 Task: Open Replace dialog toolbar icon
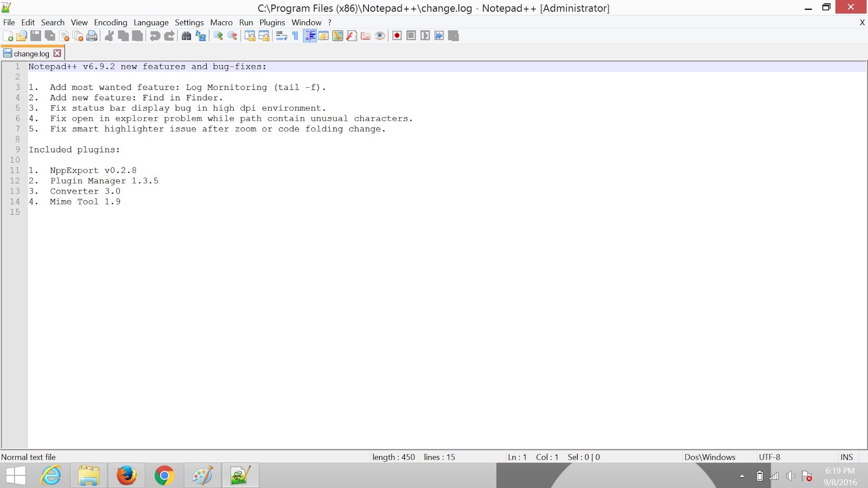pyautogui.click(x=201, y=36)
